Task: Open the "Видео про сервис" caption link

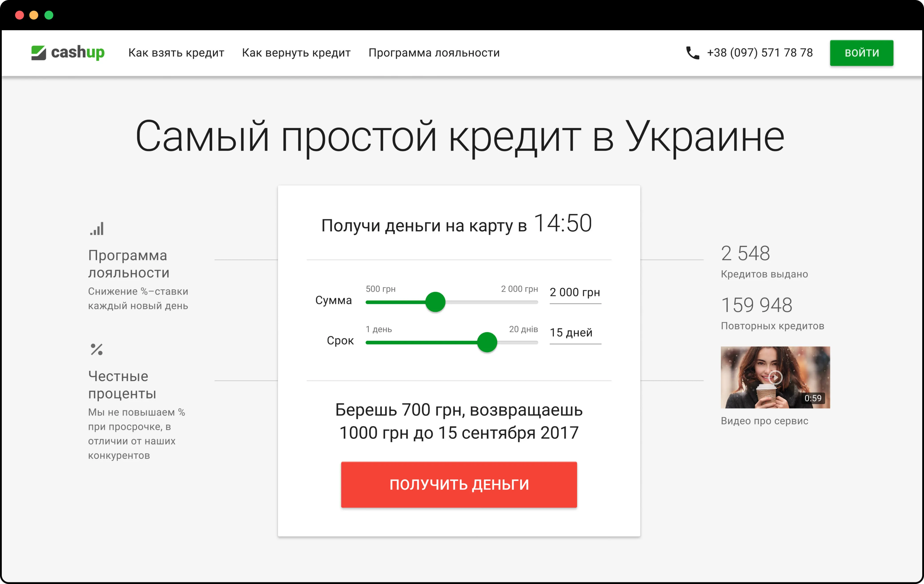Action: pos(764,421)
